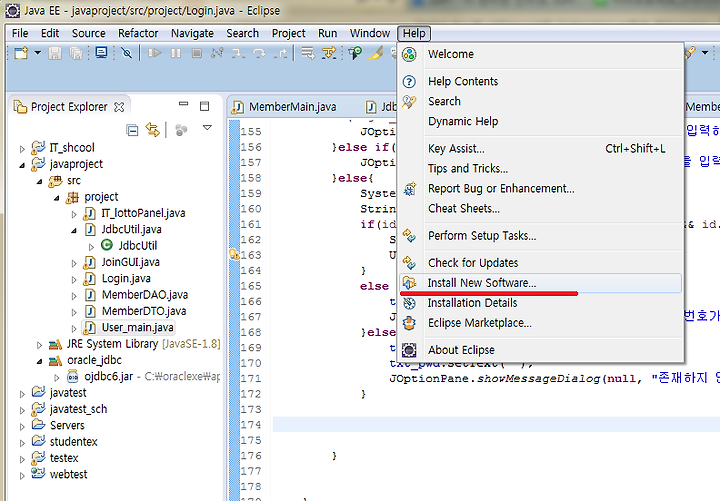Toggle Link with Editor in Project Explorer
Screen dimensions: 720x501
coord(152,130)
